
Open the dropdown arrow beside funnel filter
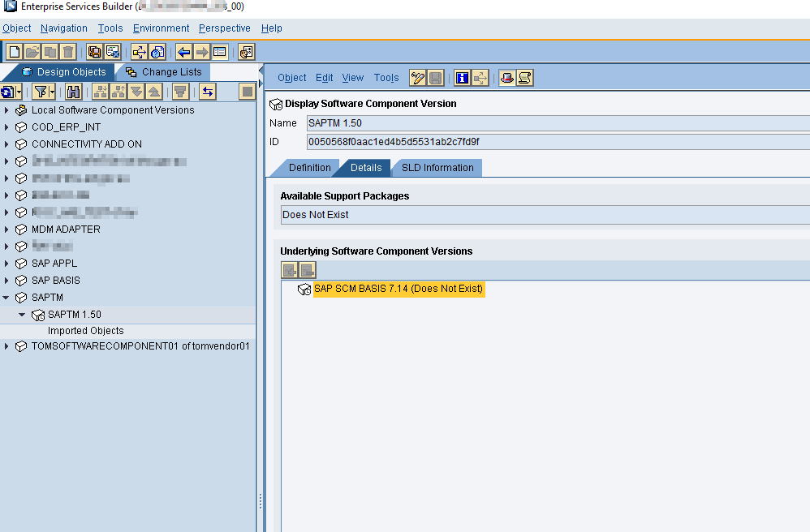tap(52, 92)
